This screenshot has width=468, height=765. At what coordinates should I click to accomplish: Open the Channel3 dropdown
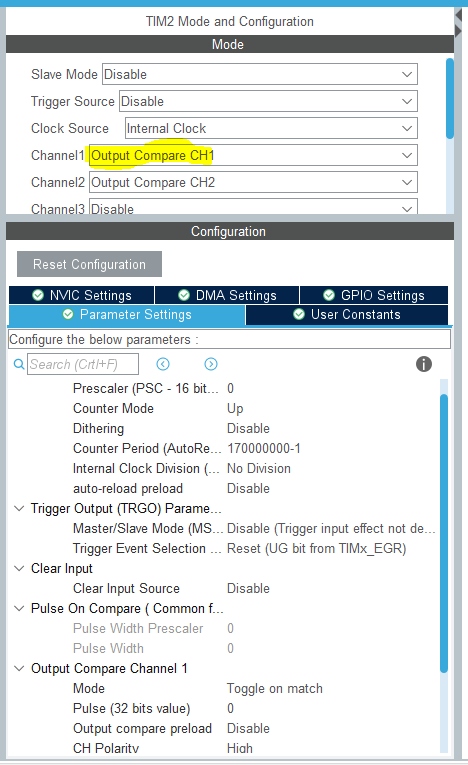pos(253,207)
